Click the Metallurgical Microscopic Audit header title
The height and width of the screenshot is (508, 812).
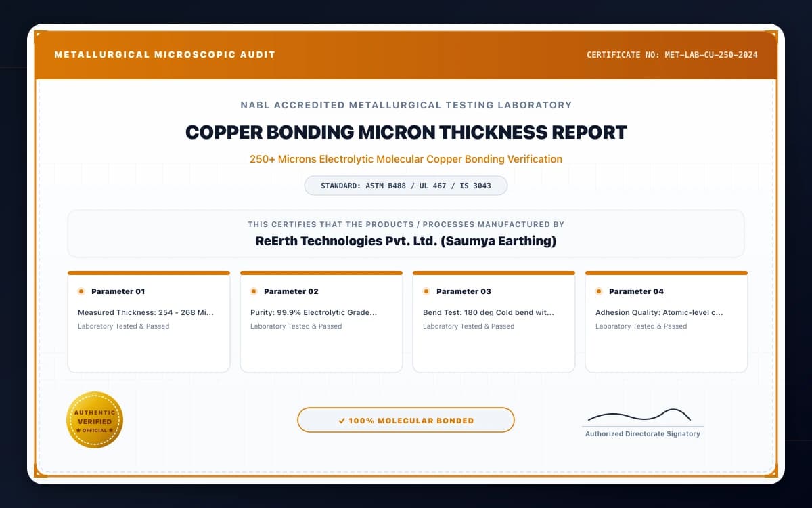coord(164,55)
